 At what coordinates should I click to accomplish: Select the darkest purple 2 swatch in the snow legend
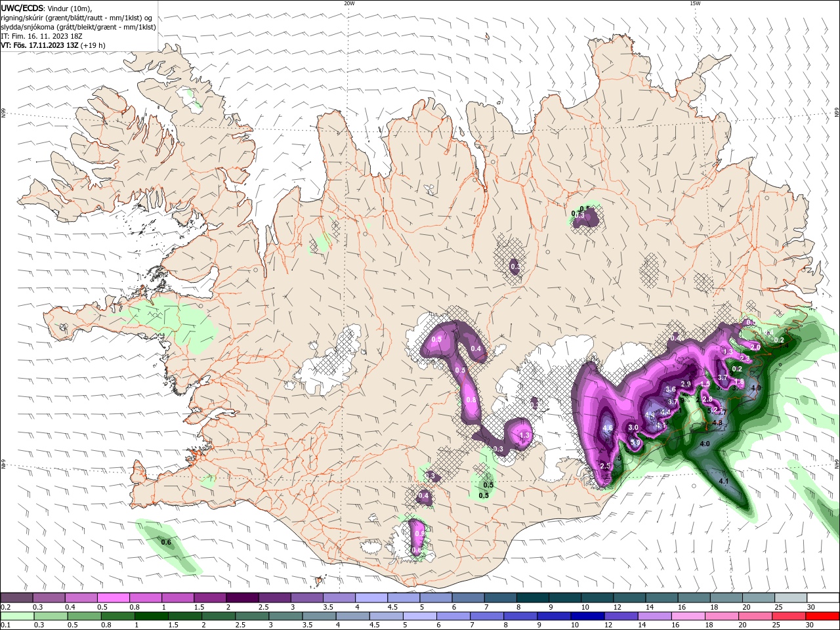(242, 598)
